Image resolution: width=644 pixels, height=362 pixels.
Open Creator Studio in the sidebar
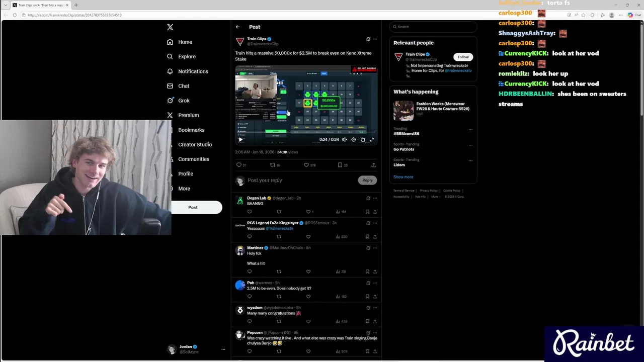pos(194,144)
